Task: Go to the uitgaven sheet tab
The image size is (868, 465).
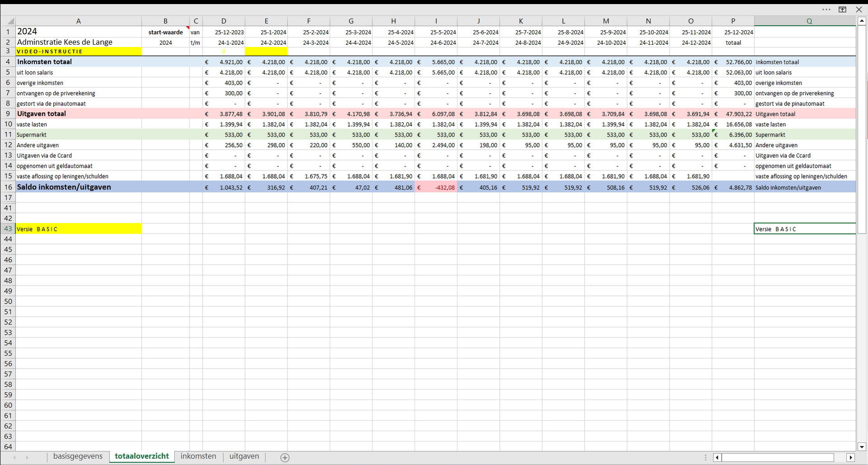Action: click(244, 456)
